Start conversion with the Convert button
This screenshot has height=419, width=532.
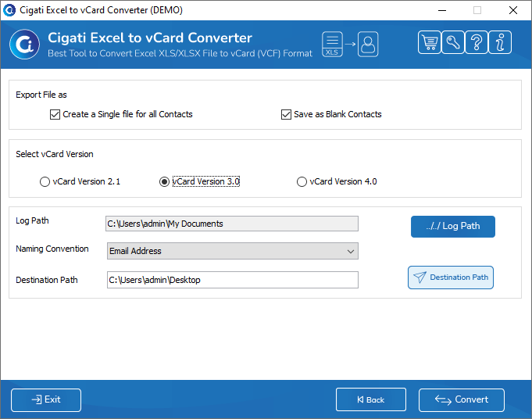pos(461,400)
